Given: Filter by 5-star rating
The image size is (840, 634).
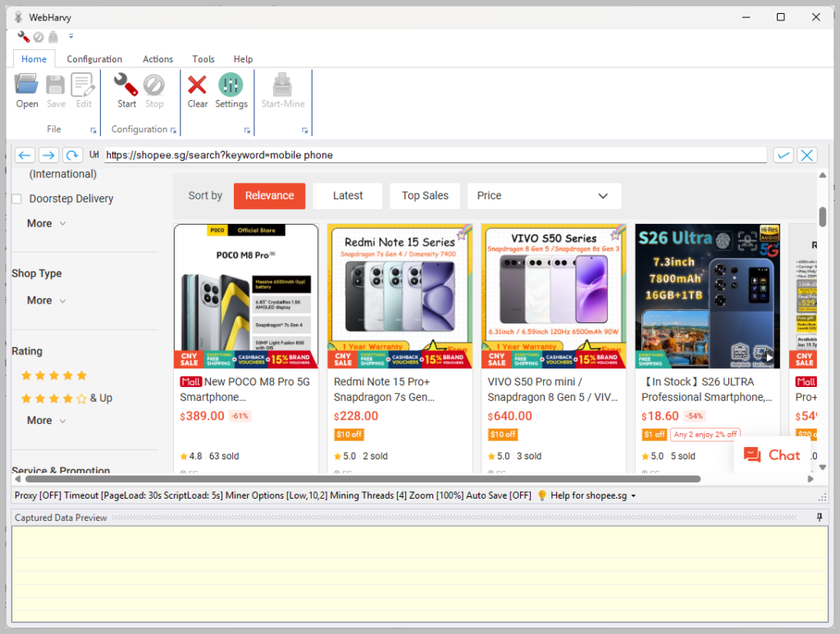Looking at the screenshot, I should pyautogui.click(x=53, y=375).
